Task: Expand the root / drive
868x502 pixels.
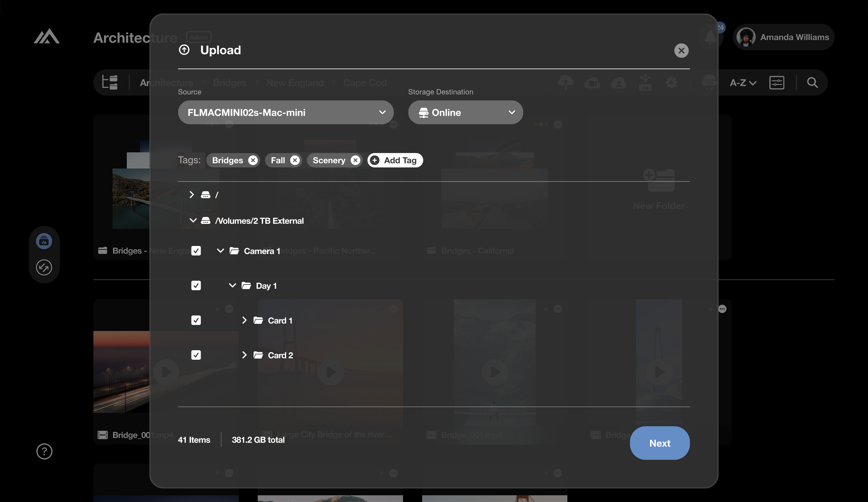Action: pyautogui.click(x=192, y=195)
